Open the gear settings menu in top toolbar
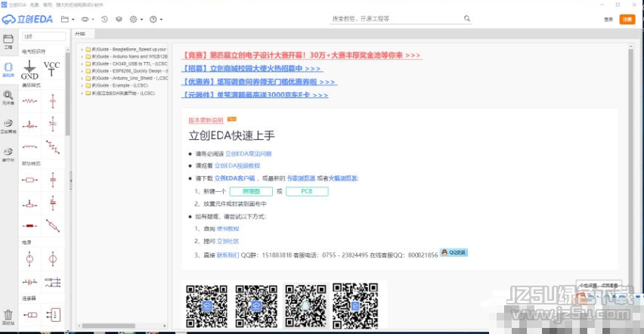This screenshot has height=334, width=644. 135,19
